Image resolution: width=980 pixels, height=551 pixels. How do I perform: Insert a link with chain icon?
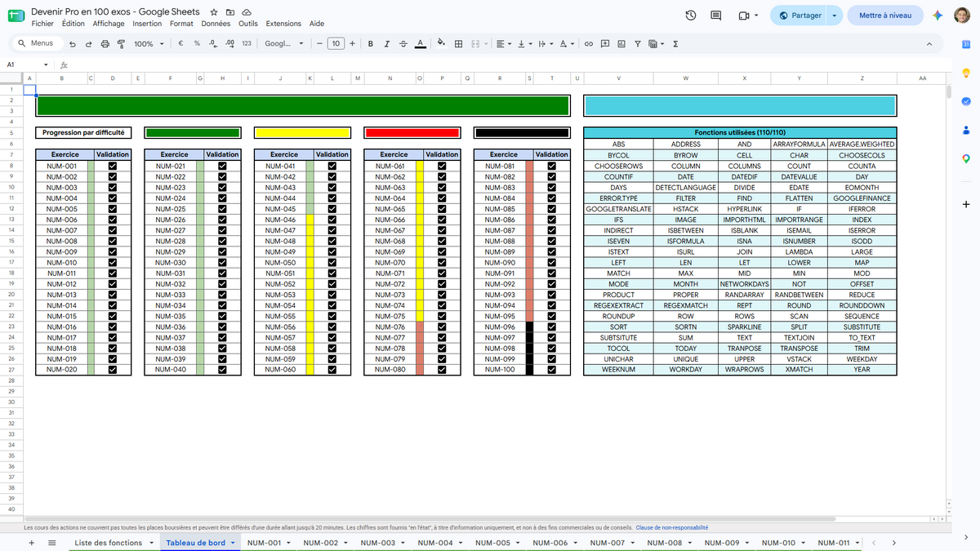[588, 44]
